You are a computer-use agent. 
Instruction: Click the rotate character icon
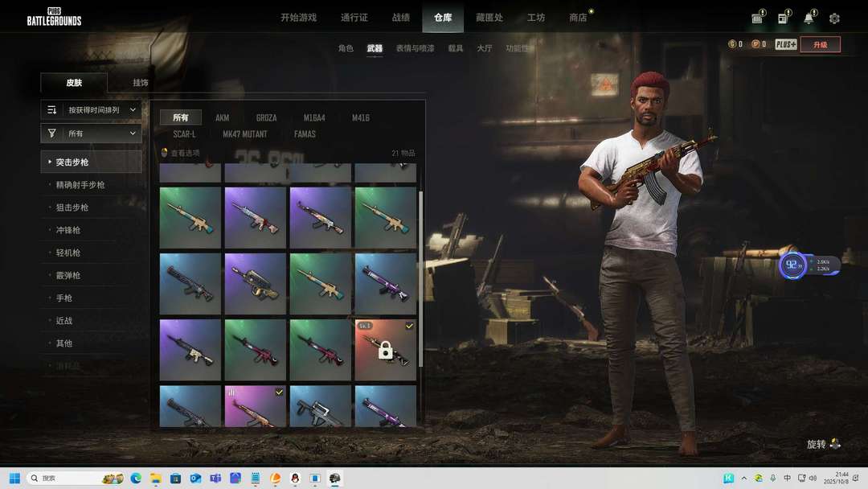tap(835, 444)
